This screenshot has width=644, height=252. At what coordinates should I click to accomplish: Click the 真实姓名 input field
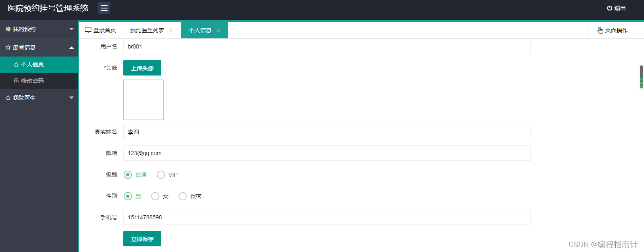coord(327,132)
